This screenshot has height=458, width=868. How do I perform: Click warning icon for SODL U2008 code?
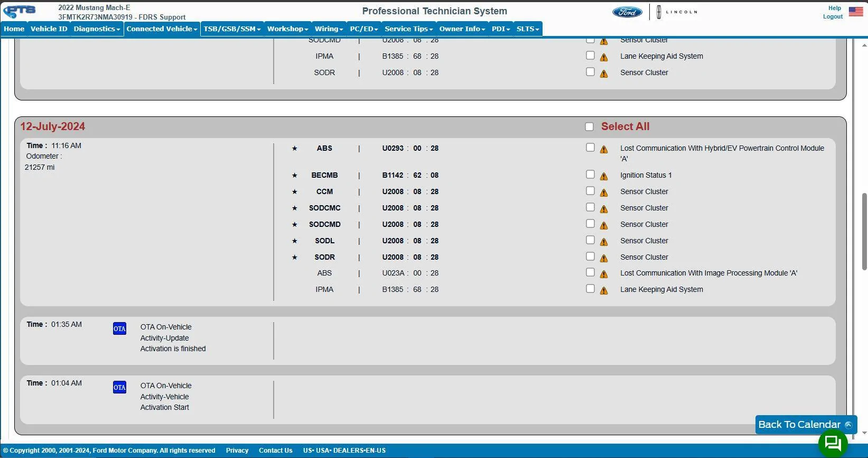(x=604, y=242)
